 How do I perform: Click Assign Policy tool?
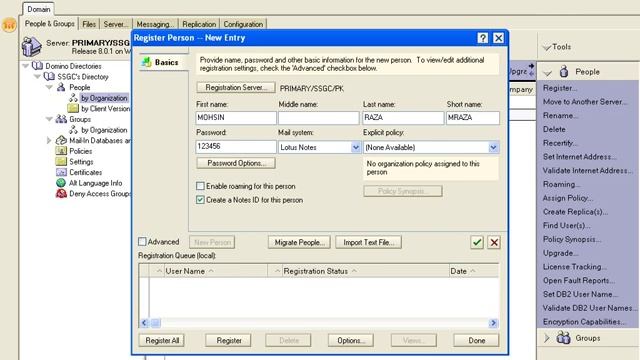(x=568, y=198)
